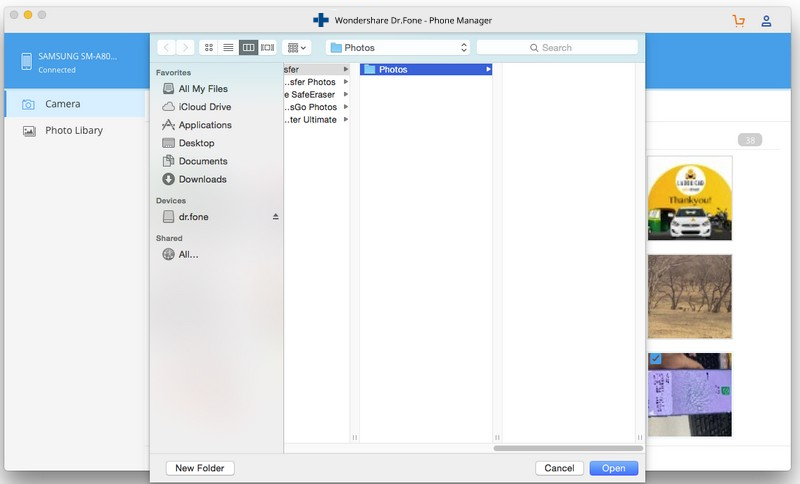The image size is (800, 484).
Task: Click the horizontal scrollbar of the columns
Action: tap(568, 448)
